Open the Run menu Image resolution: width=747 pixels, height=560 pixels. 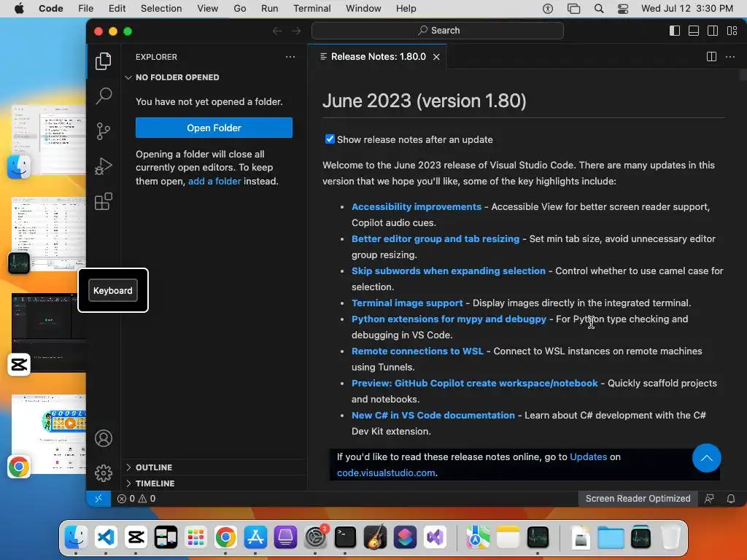tap(269, 9)
